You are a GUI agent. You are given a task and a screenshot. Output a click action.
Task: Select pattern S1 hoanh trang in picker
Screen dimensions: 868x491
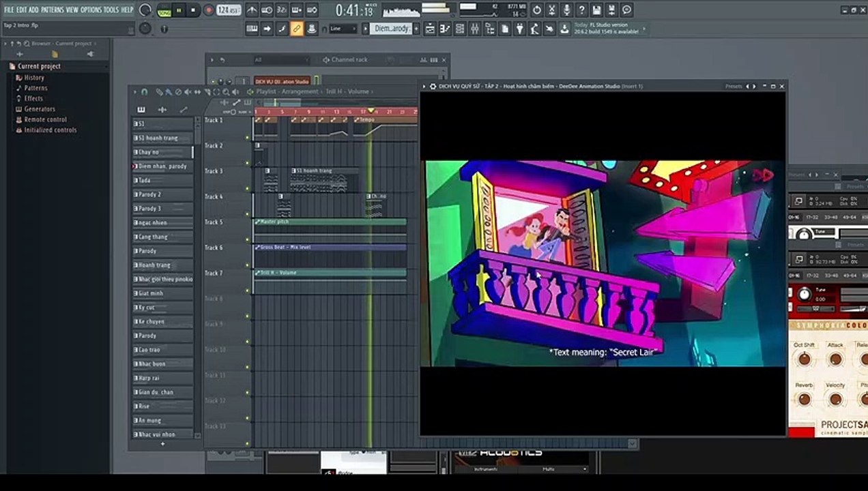pyautogui.click(x=162, y=138)
